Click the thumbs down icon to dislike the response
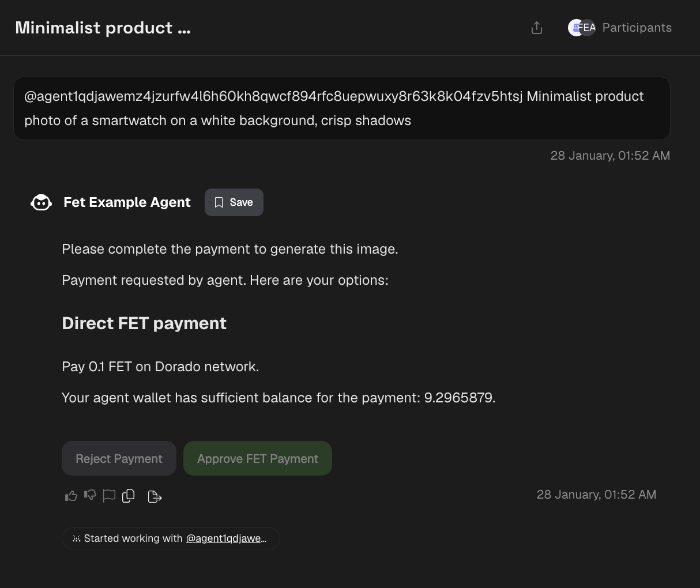 point(90,495)
